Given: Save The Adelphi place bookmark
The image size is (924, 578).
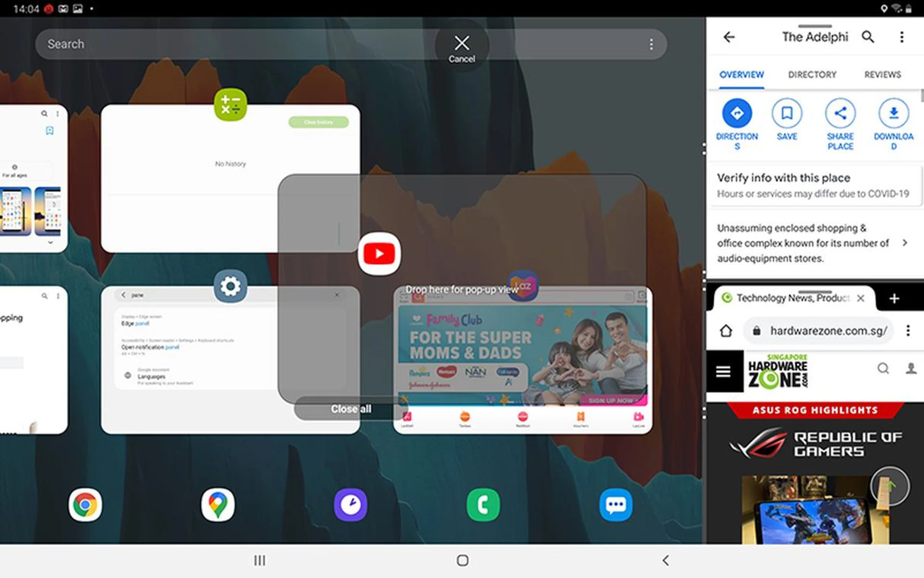Looking at the screenshot, I should coord(787,113).
